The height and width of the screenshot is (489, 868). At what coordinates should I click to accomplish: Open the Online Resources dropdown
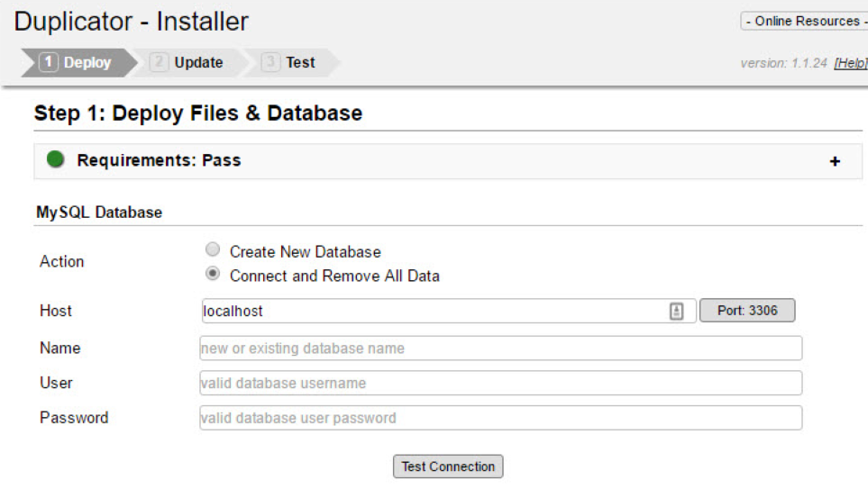tap(804, 21)
